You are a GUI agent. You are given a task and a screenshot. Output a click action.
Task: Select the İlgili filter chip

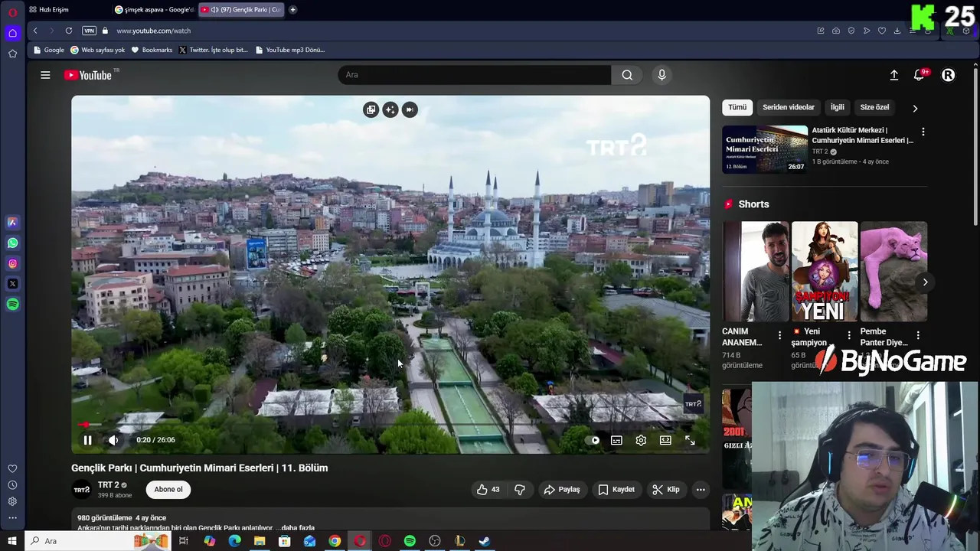(837, 107)
